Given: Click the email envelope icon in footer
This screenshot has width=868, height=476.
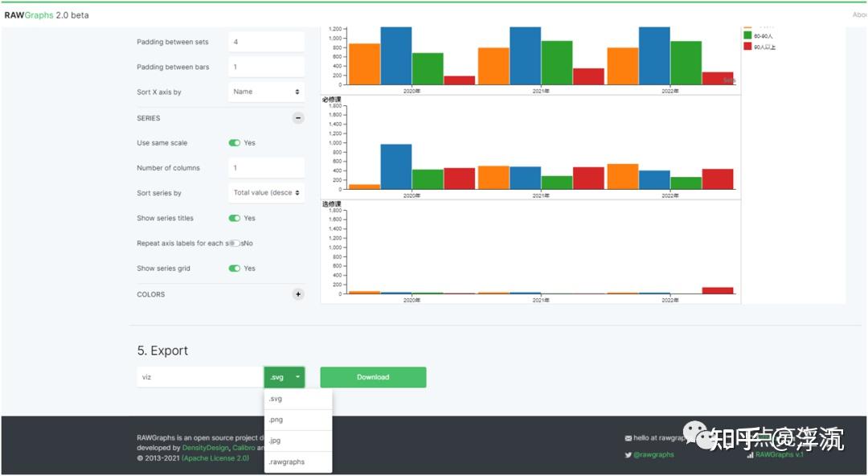Looking at the screenshot, I should click(628, 438).
